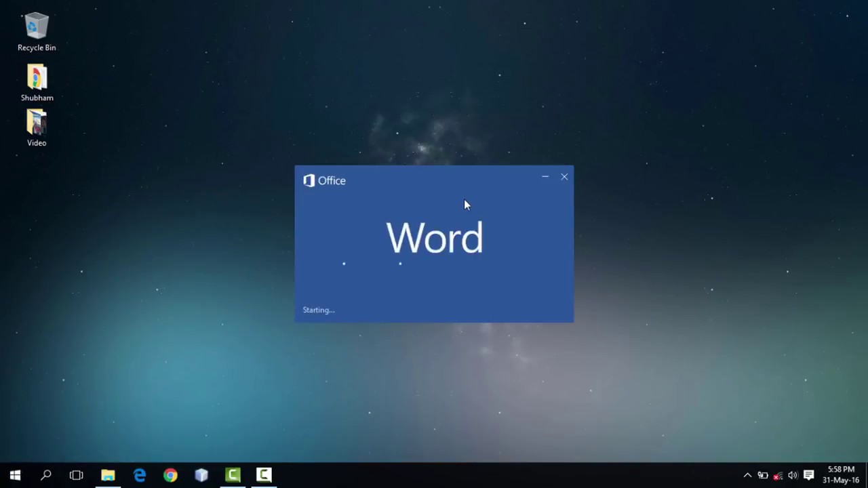Viewport: 868px width, 488px height.
Task: Open the battery status tray icon
Action: [x=763, y=475]
